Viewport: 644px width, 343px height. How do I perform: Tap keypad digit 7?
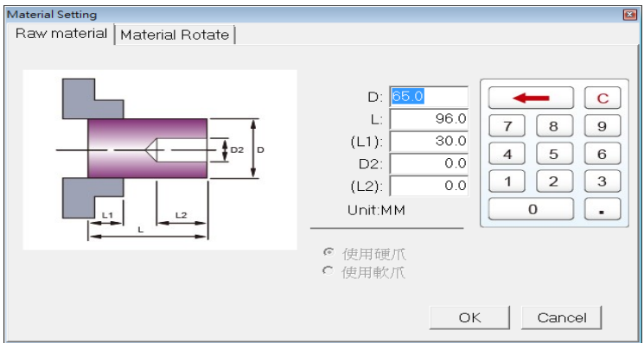coord(507,125)
